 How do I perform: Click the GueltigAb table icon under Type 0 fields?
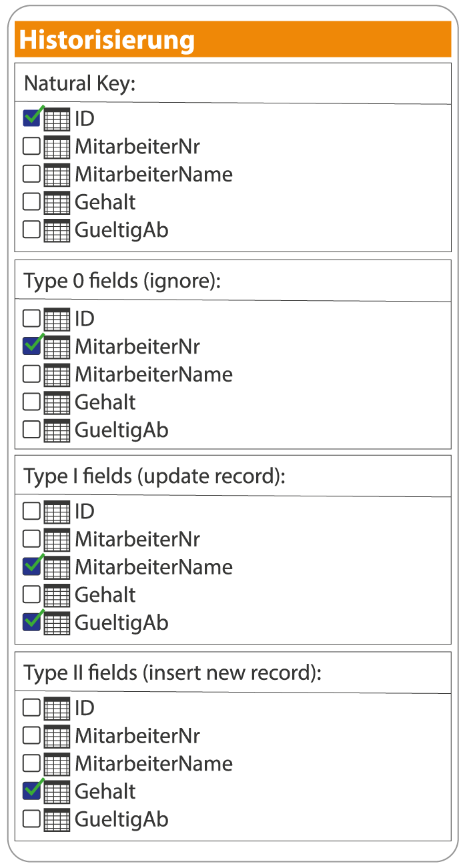56,430
